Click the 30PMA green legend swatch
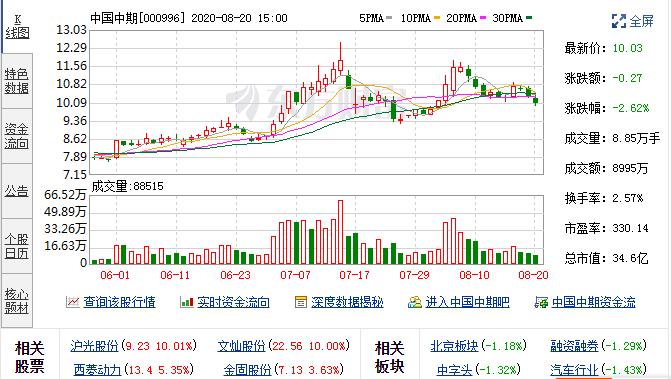 pyautogui.click(x=529, y=18)
